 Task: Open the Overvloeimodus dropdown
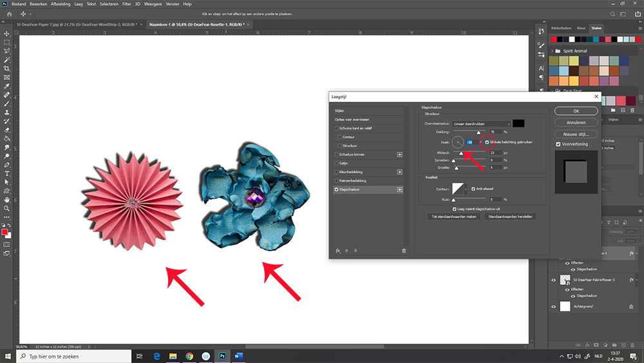pos(481,124)
